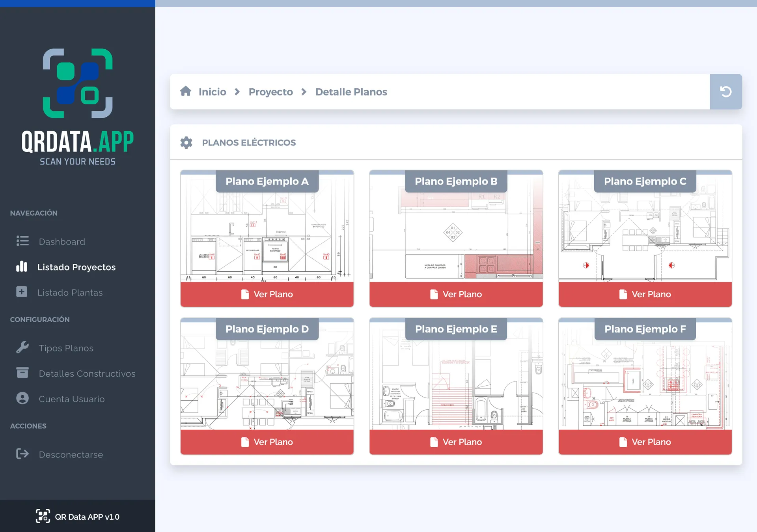Image resolution: width=757 pixels, height=532 pixels.
Task: Click the logout arrow icon for Desconectarse
Action: [22, 454]
